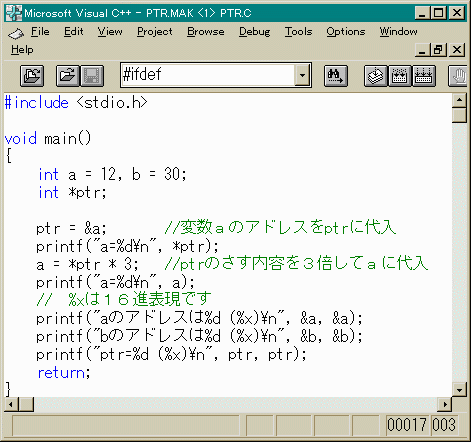Image resolution: width=471 pixels, height=442 pixels.
Task: Click the Project Files toolbar icon
Action: click(32, 76)
